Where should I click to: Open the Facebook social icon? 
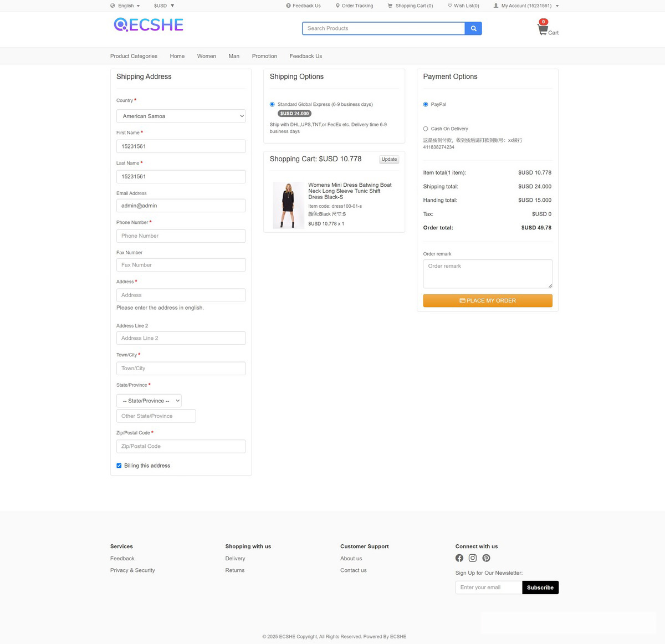(x=459, y=558)
